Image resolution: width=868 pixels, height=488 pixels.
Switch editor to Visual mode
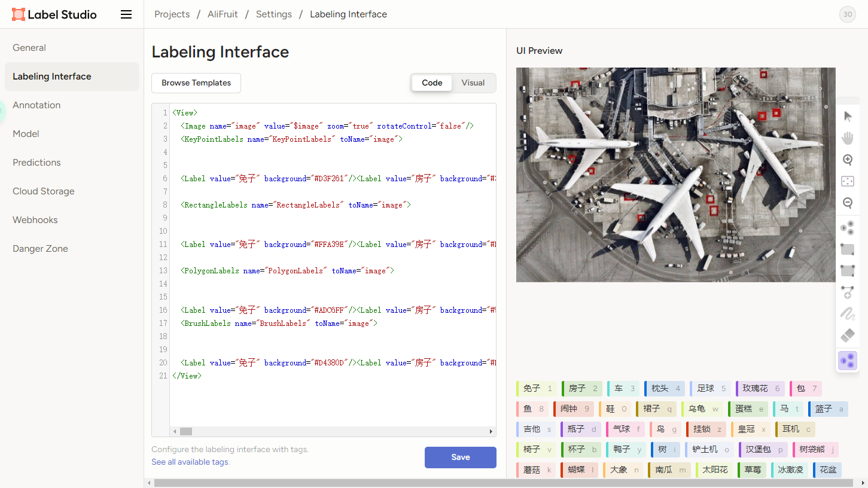coord(473,83)
